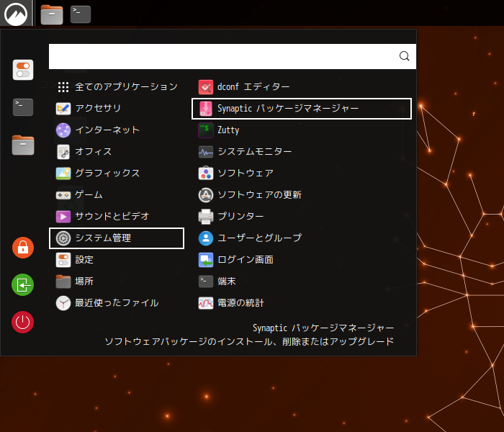The height and width of the screenshot is (432, 504).
Task: Select グラフィックス category
Action: click(117, 173)
